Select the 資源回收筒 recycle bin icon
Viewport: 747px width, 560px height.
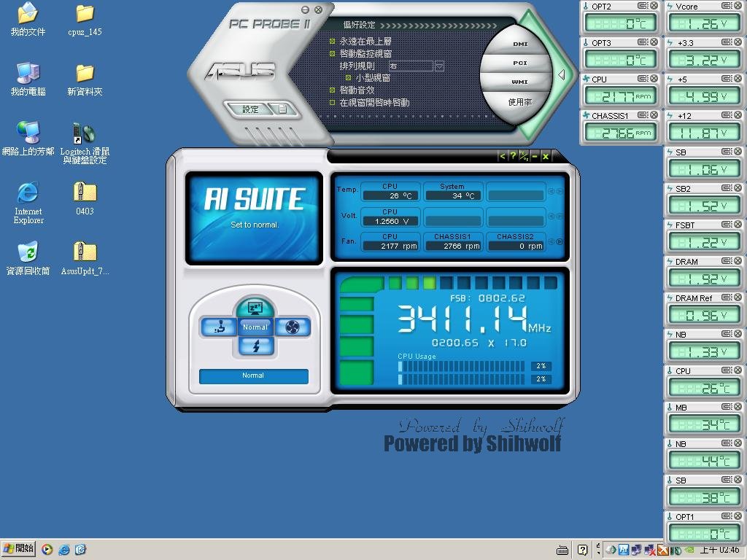coord(28,259)
